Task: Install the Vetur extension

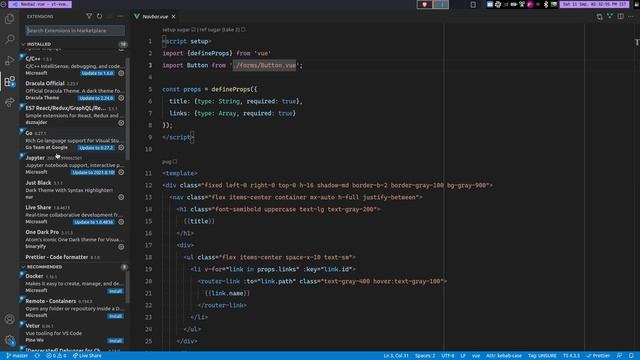Action: 116,340
